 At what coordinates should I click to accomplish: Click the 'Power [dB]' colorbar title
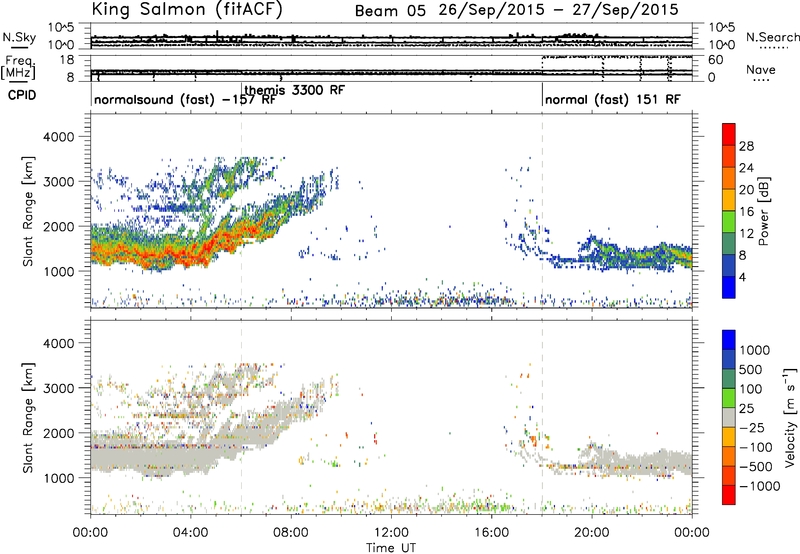(x=763, y=211)
